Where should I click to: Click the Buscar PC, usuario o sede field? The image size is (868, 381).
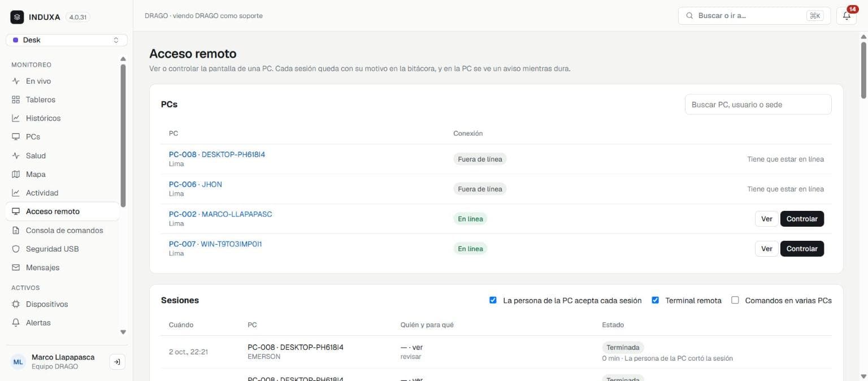[758, 105]
